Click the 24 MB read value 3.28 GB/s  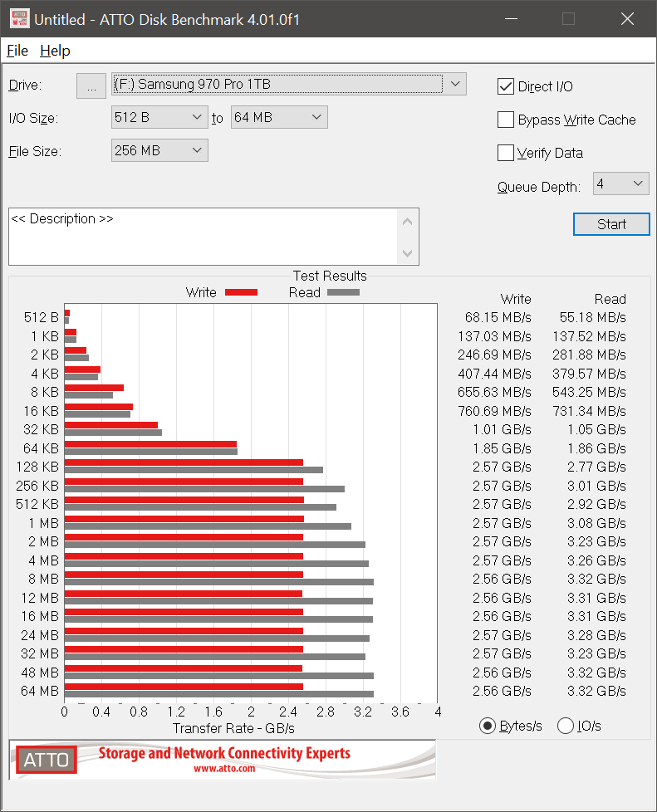pos(596,635)
